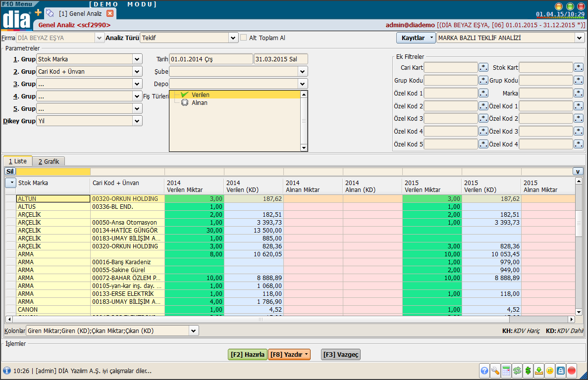Open the Analiz Türü dropdown
The width and height of the screenshot is (588, 380).
[233, 38]
